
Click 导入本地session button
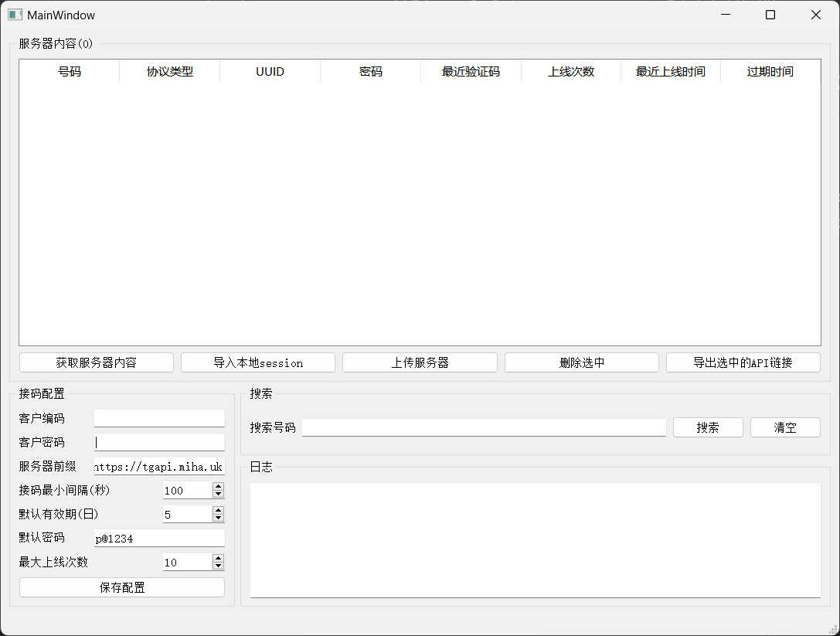click(257, 362)
